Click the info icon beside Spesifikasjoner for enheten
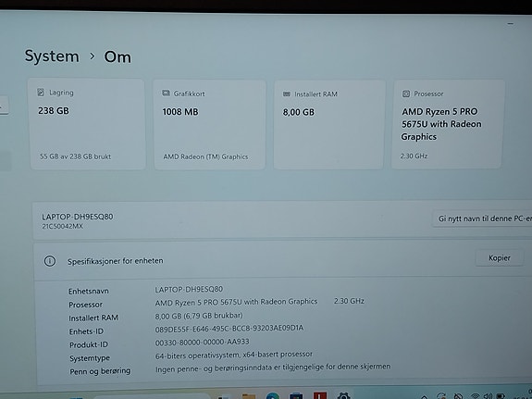532x399 pixels. click(50, 261)
